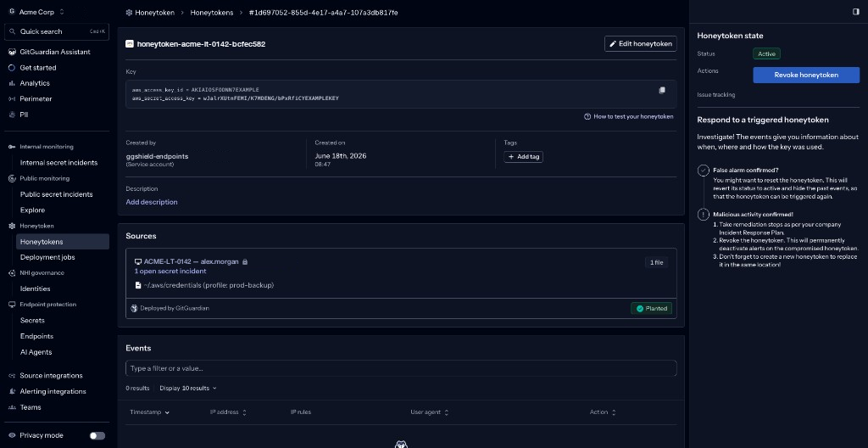The width and height of the screenshot is (868, 448).
Task: Sort events by Timestamp
Action: pyautogui.click(x=149, y=412)
